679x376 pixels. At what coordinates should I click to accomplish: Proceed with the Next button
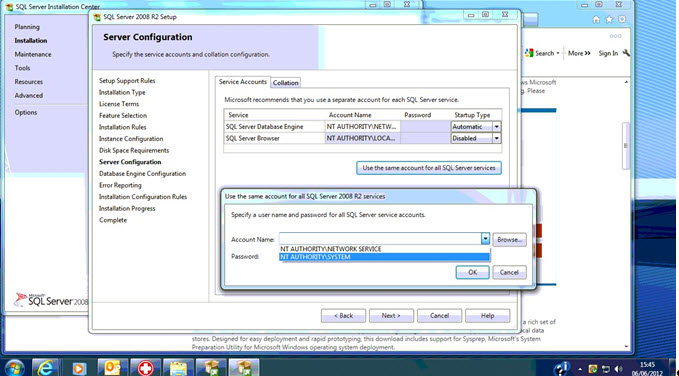click(x=391, y=316)
